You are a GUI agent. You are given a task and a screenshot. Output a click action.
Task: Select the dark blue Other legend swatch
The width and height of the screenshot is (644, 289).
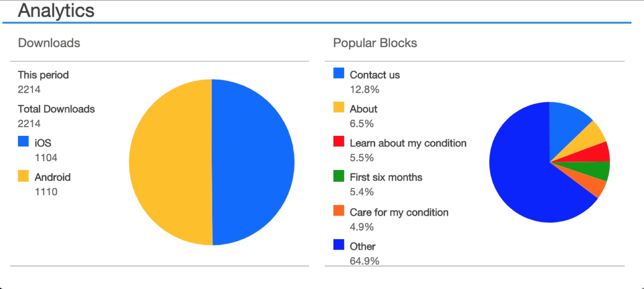click(x=339, y=245)
